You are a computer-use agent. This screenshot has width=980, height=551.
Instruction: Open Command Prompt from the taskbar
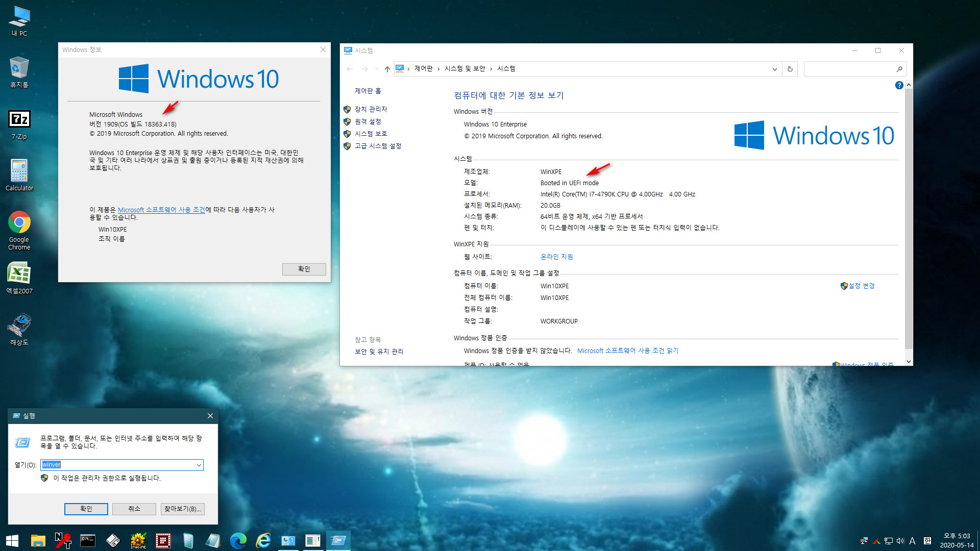tap(88, 540)
